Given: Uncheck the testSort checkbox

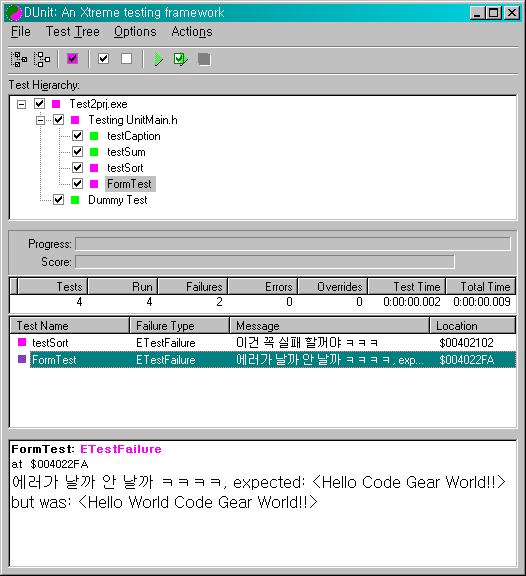Looking at the screenshot, I should (78, 168).
